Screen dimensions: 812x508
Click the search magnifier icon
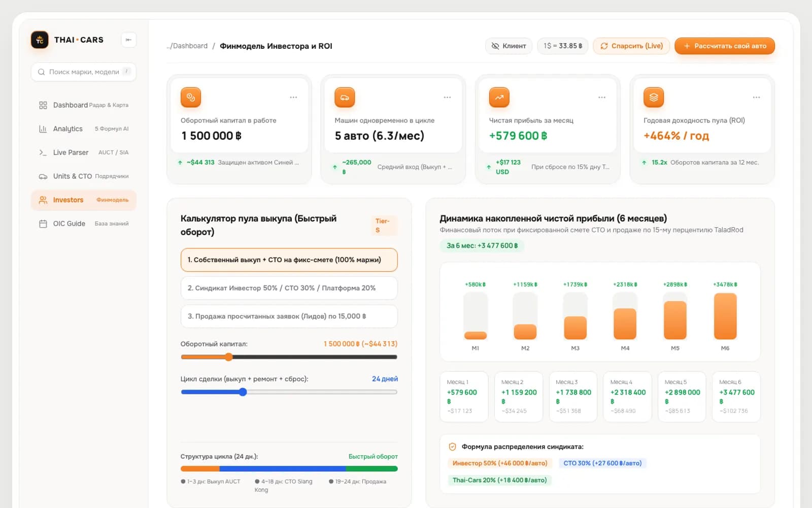point(42,72)
